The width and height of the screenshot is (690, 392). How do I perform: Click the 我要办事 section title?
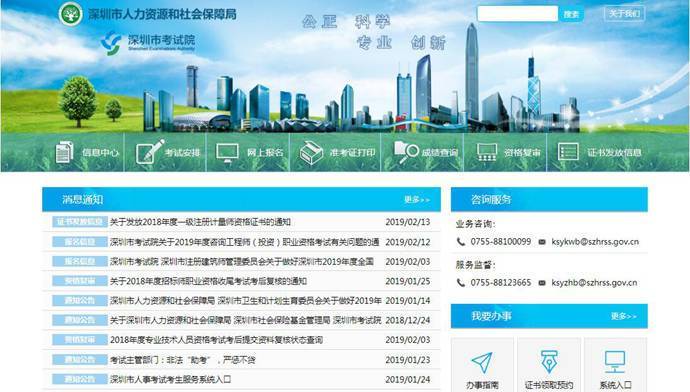(x=491, y=316)
